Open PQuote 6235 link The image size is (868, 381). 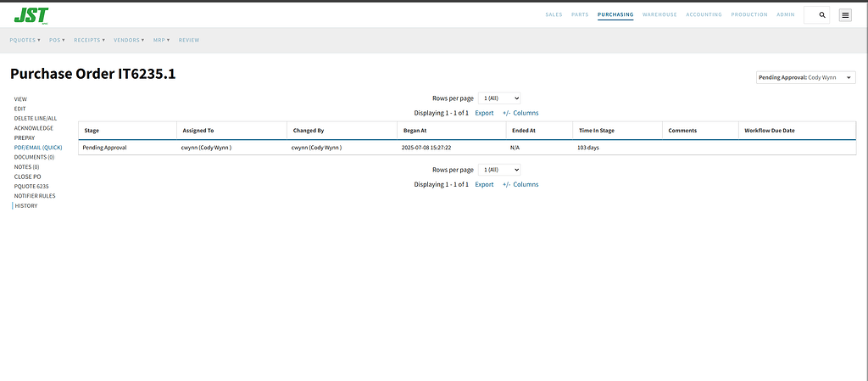point(31,186)
